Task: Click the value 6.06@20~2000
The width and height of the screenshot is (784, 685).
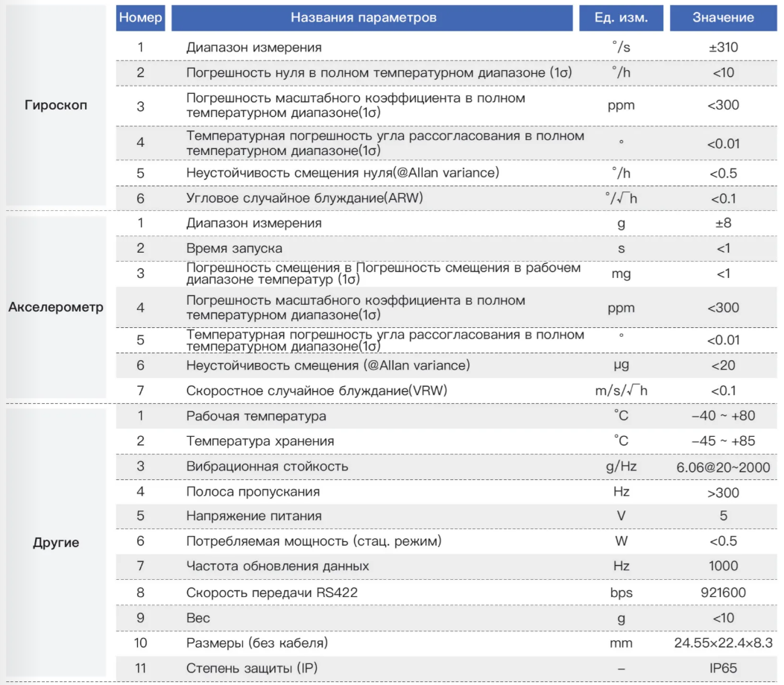Action: (723, 467)
